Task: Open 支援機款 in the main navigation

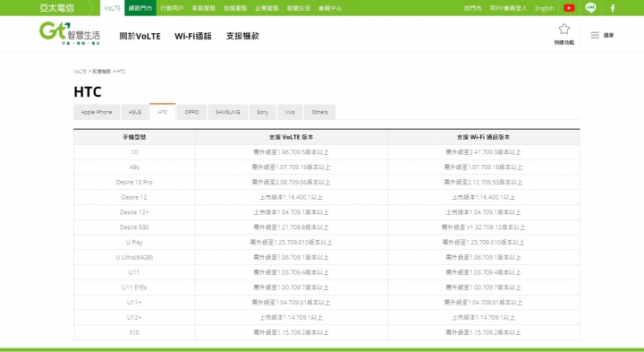Action: tap(242, 36)
